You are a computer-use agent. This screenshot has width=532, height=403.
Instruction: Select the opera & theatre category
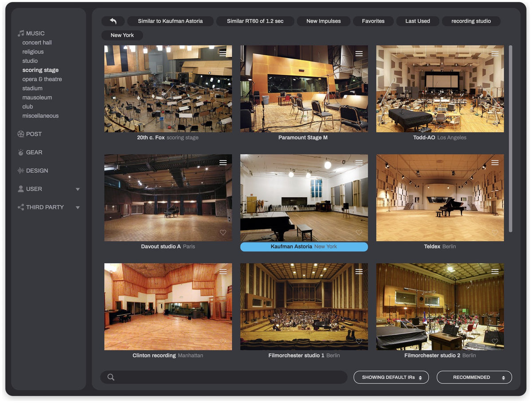coord(42,79)
